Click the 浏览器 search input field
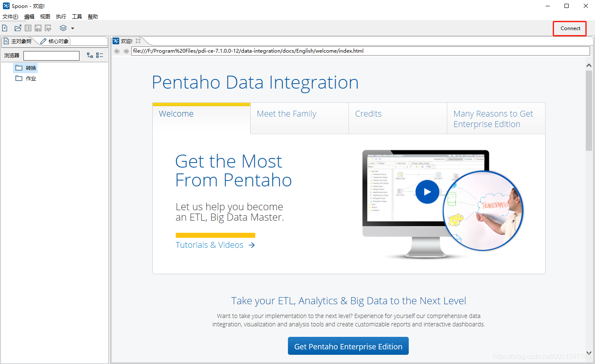The image size is (595, 364). click(51, 56)
